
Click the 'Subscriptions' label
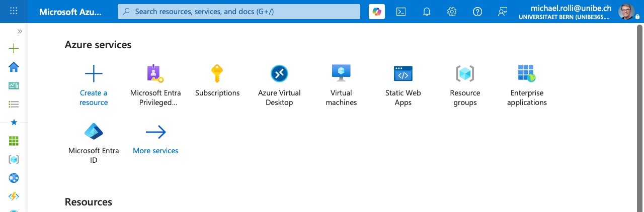point(217,93)
